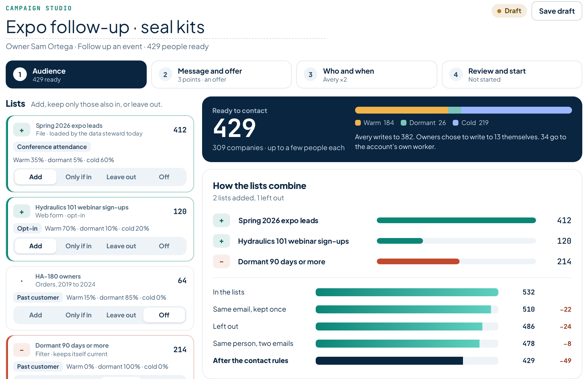Click plus icon beside Spring 2026 in combine panel
The height and width of the screenshot is (379, 588).
coord(221,220)
